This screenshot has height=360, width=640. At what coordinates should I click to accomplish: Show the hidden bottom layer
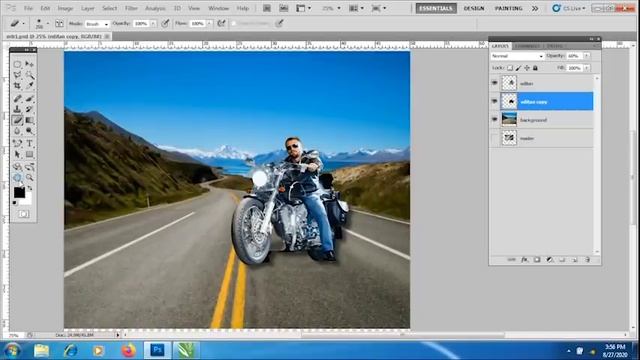495,138
